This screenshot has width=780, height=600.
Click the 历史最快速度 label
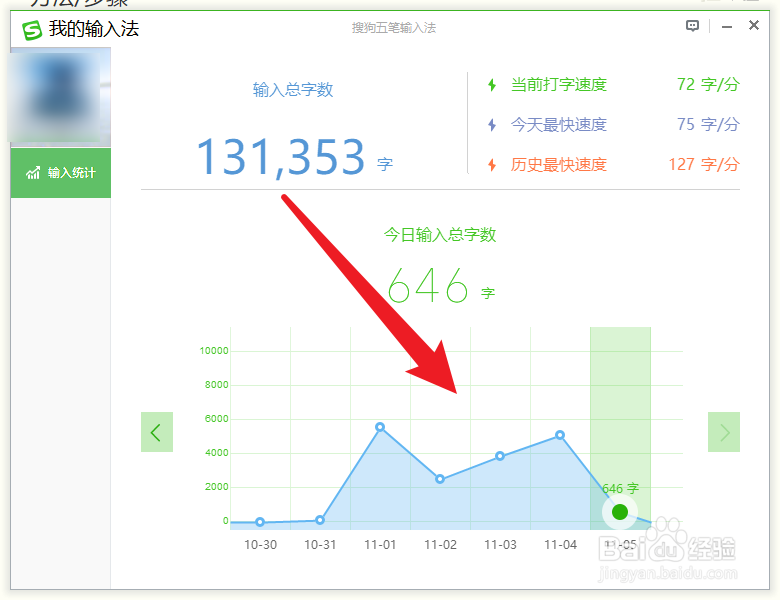click(559, 165)
